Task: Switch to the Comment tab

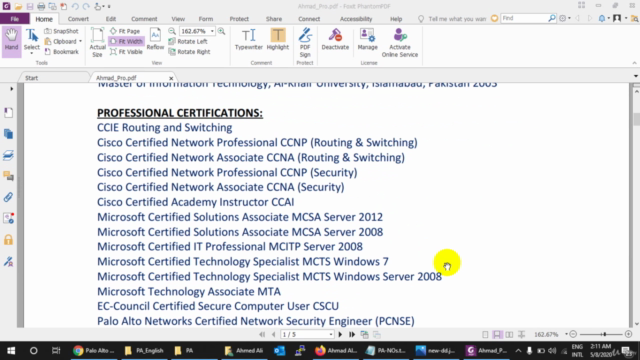Action: tap(144, 19)
